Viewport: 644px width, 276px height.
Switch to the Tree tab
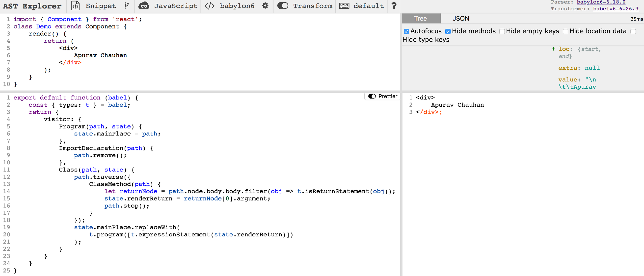click(x=421, y=19)
